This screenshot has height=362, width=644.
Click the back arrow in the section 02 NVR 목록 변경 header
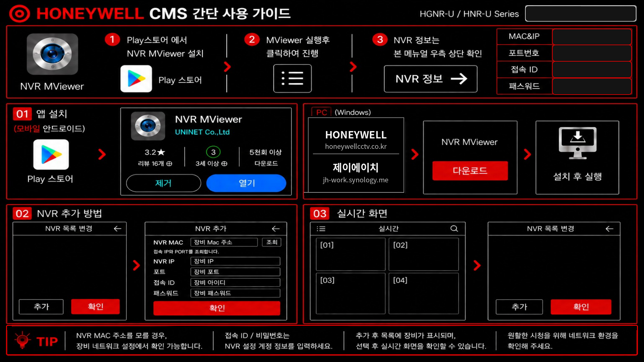[117, 229]
